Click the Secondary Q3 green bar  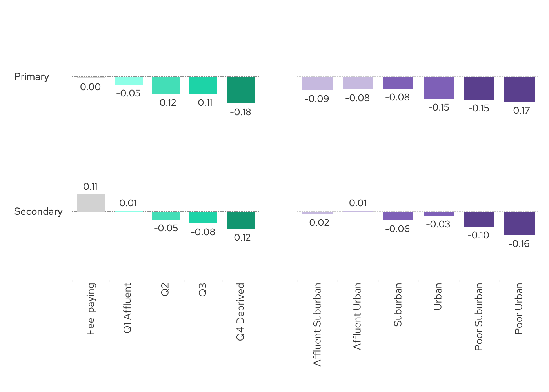click(203, 218)
